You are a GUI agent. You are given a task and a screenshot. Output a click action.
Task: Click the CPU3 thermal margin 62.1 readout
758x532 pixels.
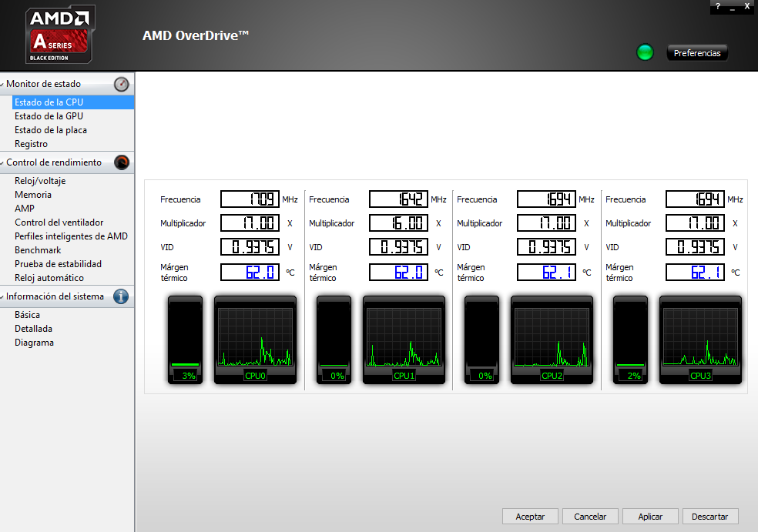click(695, 273)
